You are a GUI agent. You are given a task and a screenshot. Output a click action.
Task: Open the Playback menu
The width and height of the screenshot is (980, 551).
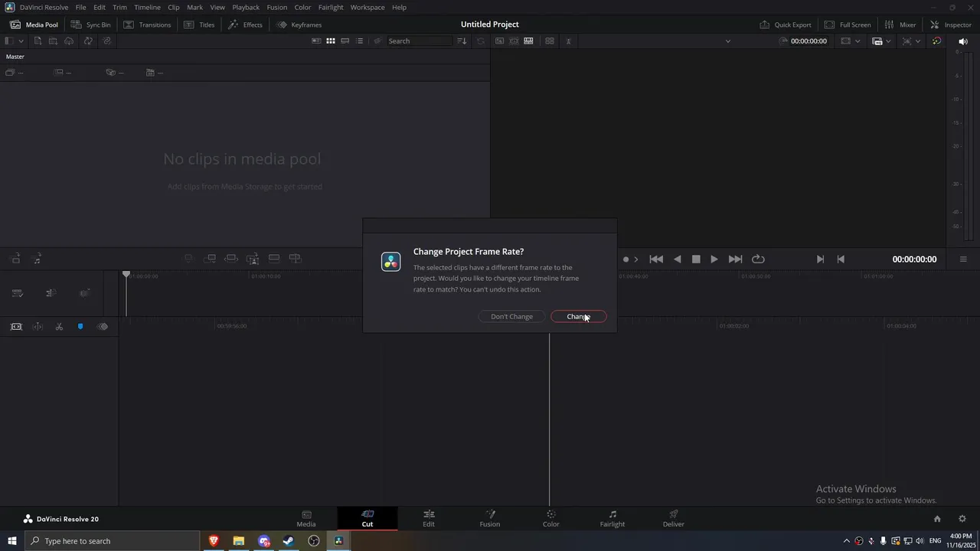(246, 7)
